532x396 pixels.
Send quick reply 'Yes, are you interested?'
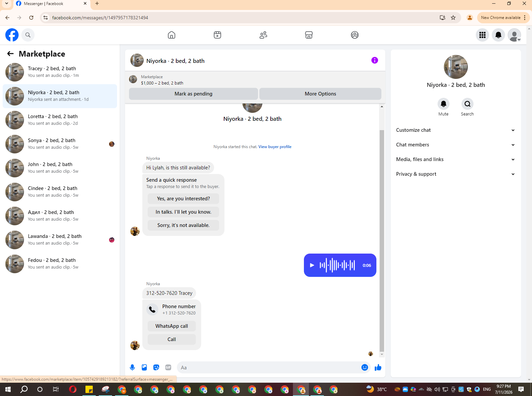pos(184,199)
